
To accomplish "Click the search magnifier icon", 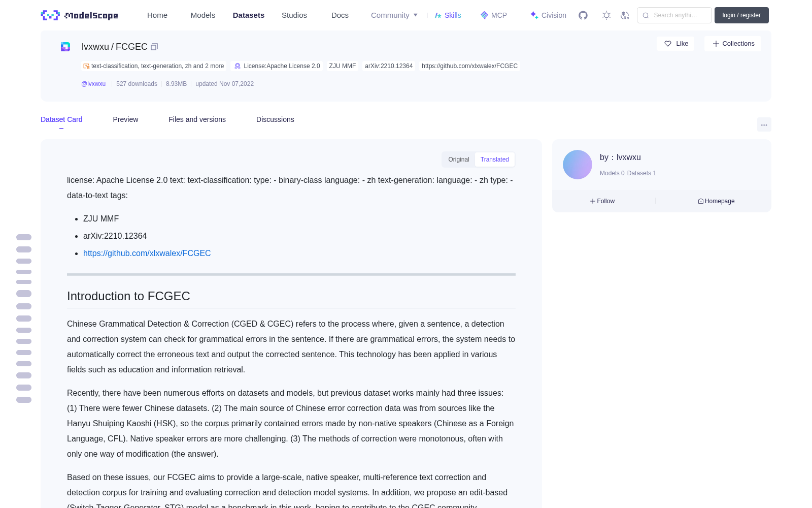I will click(x=646, y=15).
